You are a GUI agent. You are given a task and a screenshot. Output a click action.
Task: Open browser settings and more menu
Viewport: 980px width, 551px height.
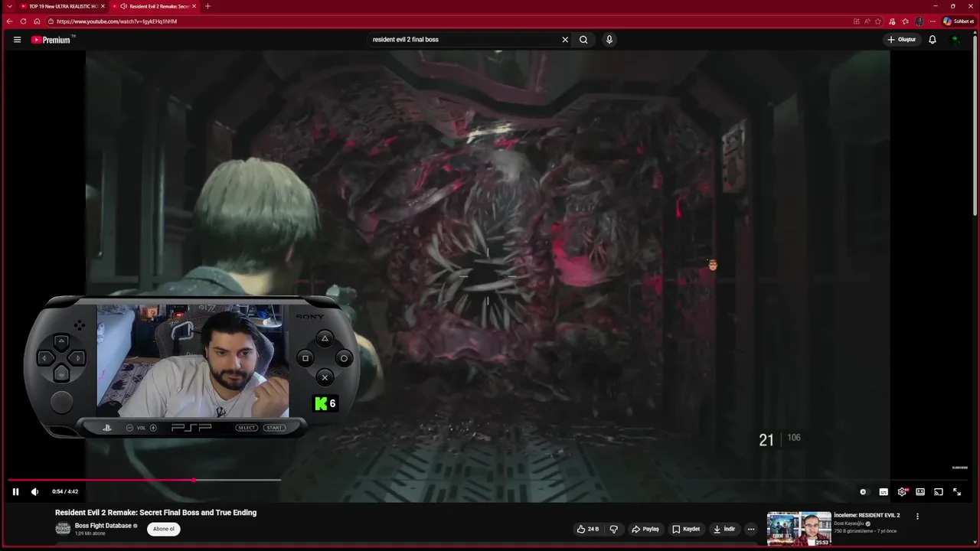tap(933, 21)
